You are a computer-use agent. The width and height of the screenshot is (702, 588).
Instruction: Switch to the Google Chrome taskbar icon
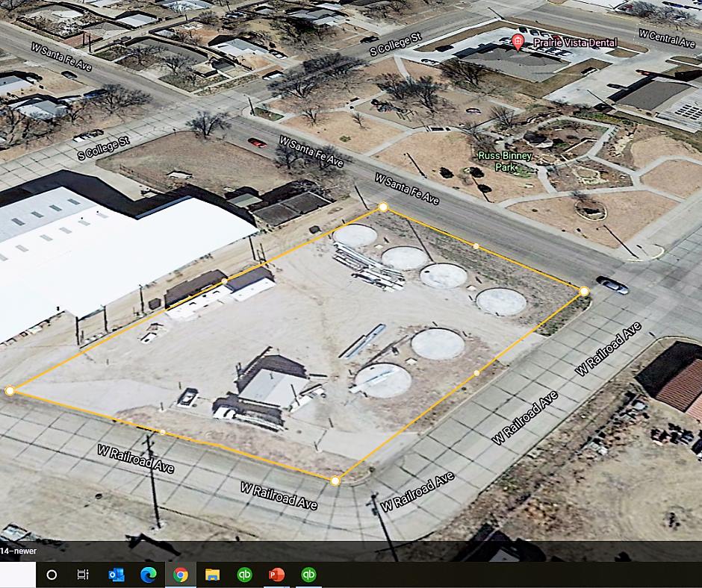click(180, 575)
